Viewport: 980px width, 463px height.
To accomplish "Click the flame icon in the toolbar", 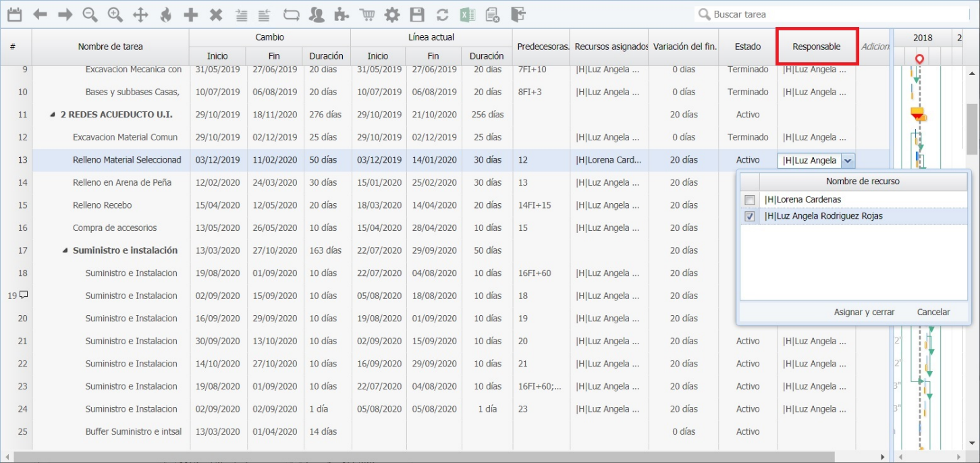I will coord(165,14).
